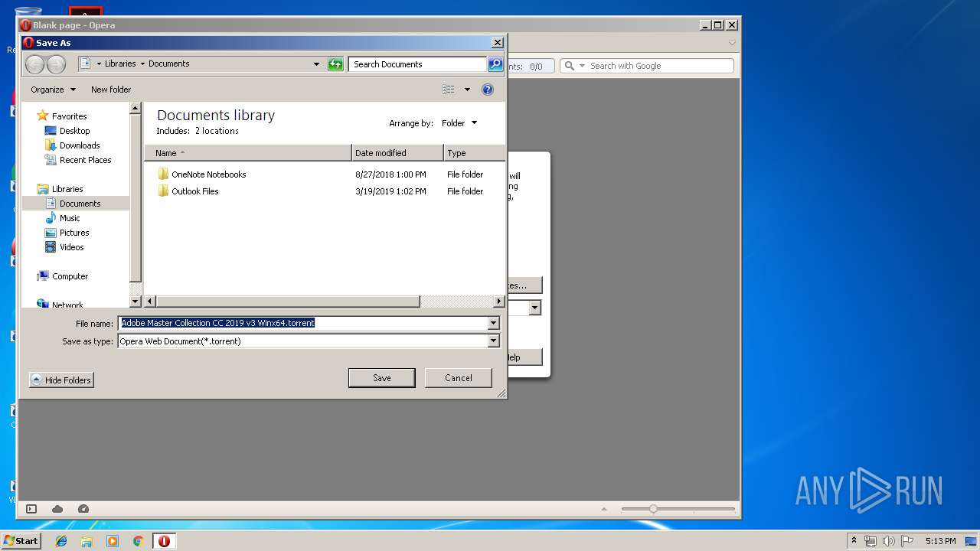Viewport: 980px width, 551px height.
Task: Expand the Libraries breadcrumb arrow
Action: [x=99, y=64]
